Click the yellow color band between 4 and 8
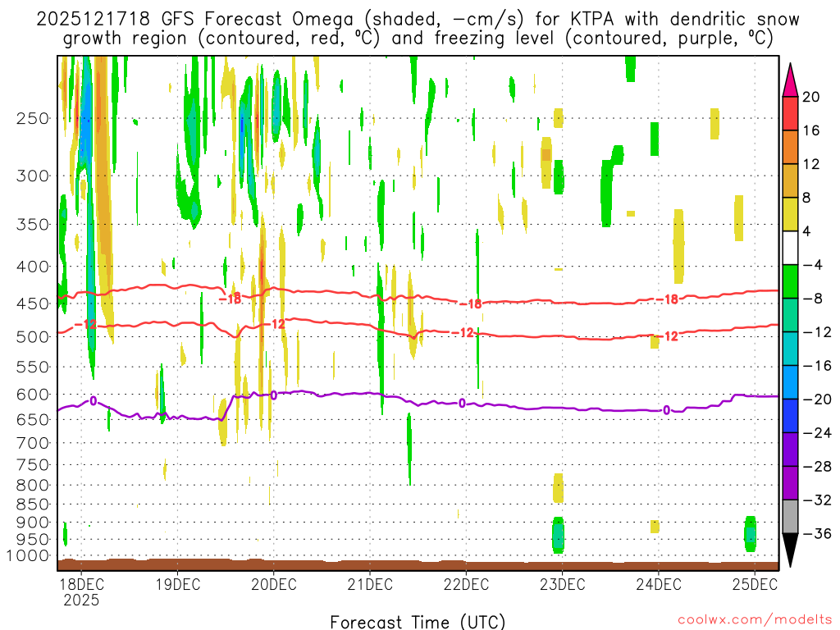Image resolution: width=840 pixels, height=630 pixels. click(x=790, y=214)
